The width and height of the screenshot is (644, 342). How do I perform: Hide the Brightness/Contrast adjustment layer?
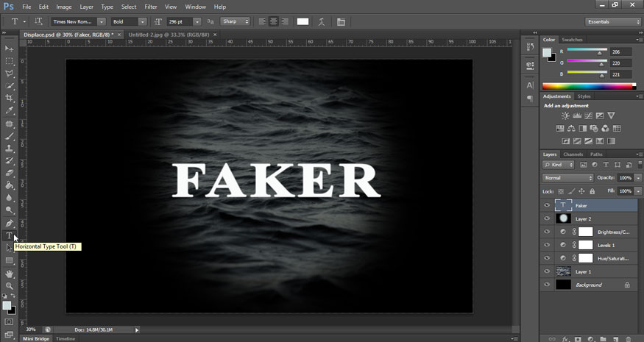(547, 232)
